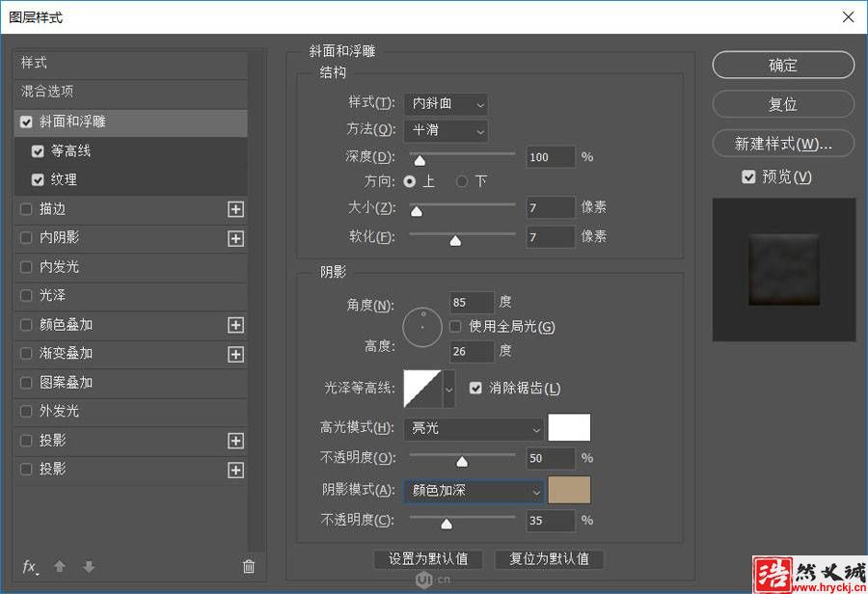The width and height of the screenshot is (868, 594).
Task: Toggle the 纹理 checkbox
Action: point(38,180)
